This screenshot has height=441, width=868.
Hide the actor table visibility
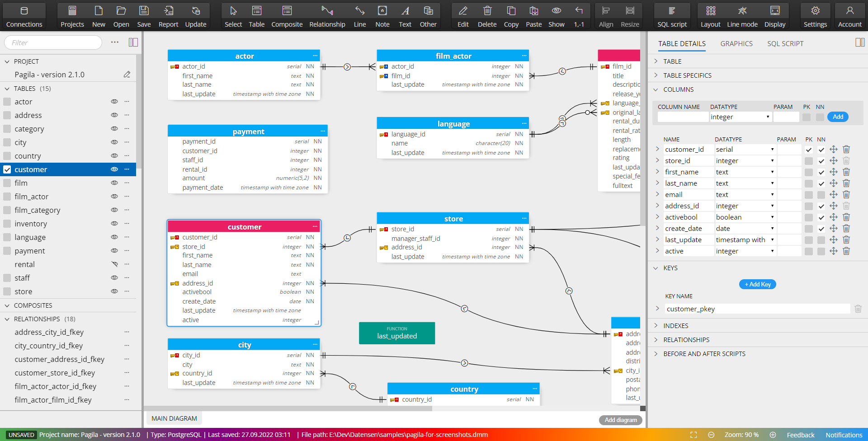click(x=114, y=102)
